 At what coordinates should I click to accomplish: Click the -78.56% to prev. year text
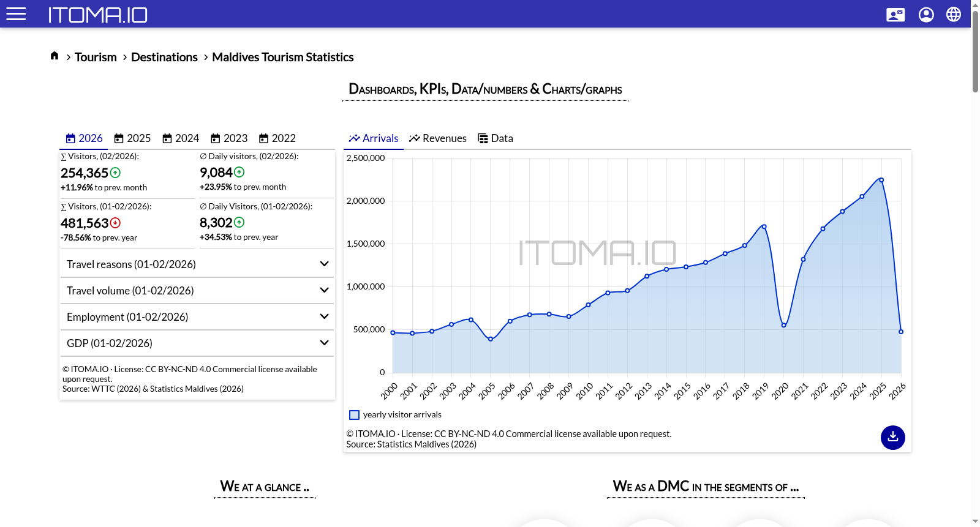(x=99, y=238)
